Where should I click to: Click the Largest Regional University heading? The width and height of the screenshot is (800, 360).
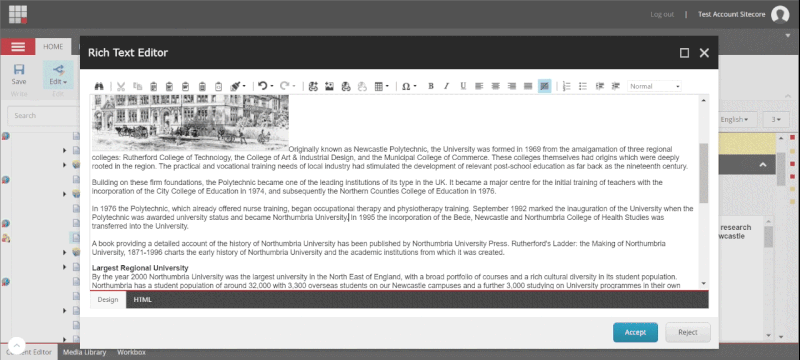[140, 268]
